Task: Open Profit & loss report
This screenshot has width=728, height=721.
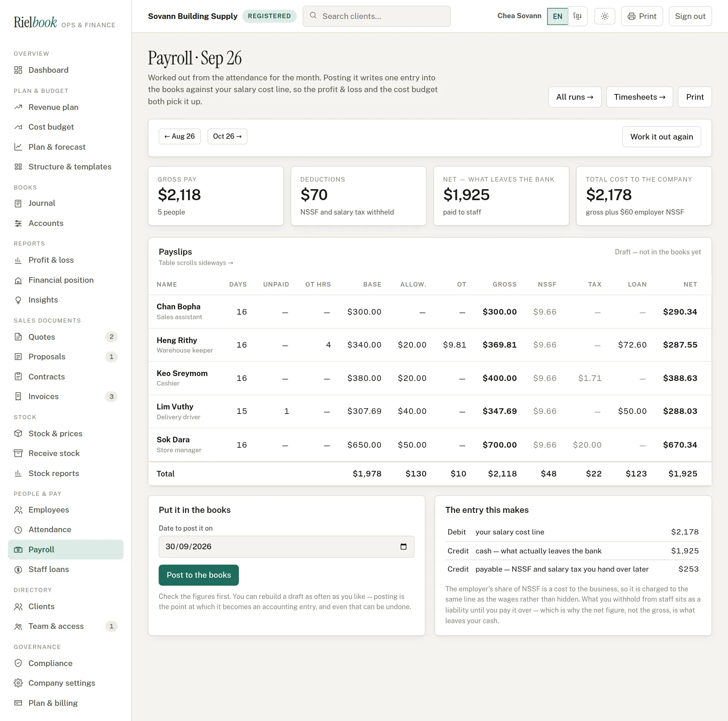Action: point(66,260)
